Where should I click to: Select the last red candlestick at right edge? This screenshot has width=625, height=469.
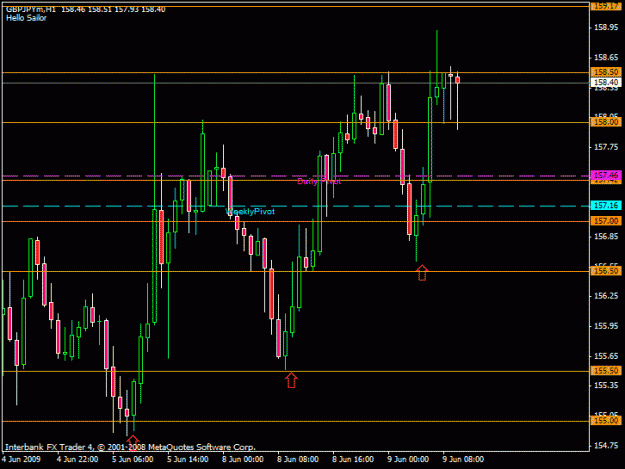point(458,80)
